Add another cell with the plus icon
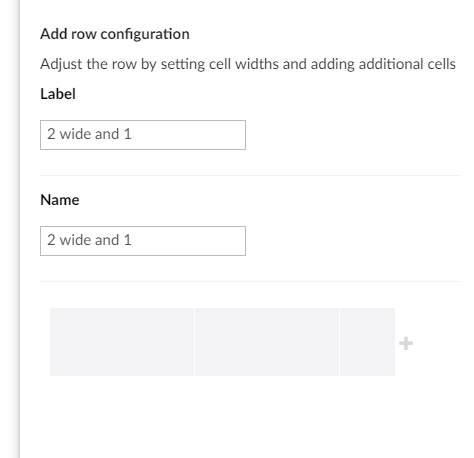Screen dimensions: 474x458 point(406,343)
